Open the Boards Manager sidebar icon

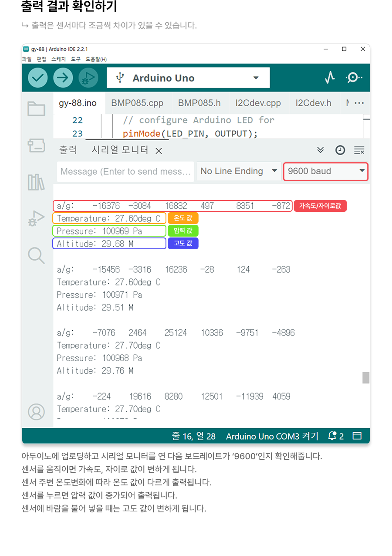[37, 145]
